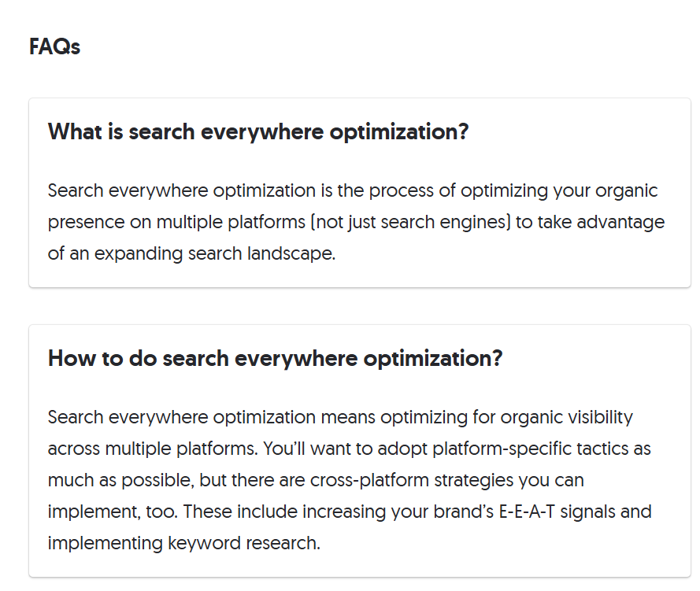Expand the "How to do search everywhere optimization?" question
The width and height of the screenshot is (700, 591).
tap(275, 359)
